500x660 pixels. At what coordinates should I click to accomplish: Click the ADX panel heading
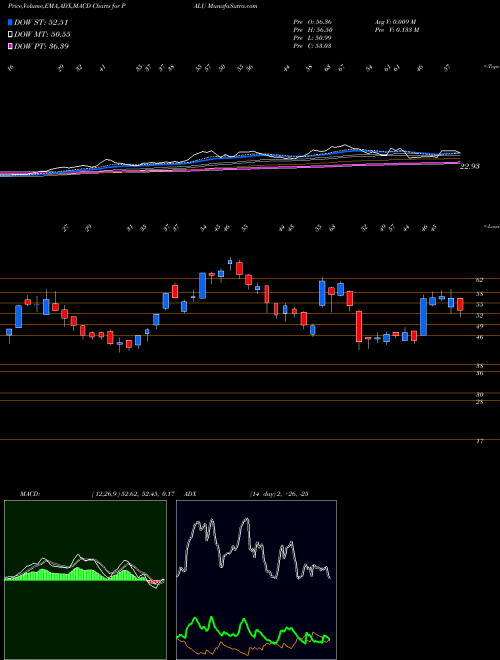pos(190,494)
